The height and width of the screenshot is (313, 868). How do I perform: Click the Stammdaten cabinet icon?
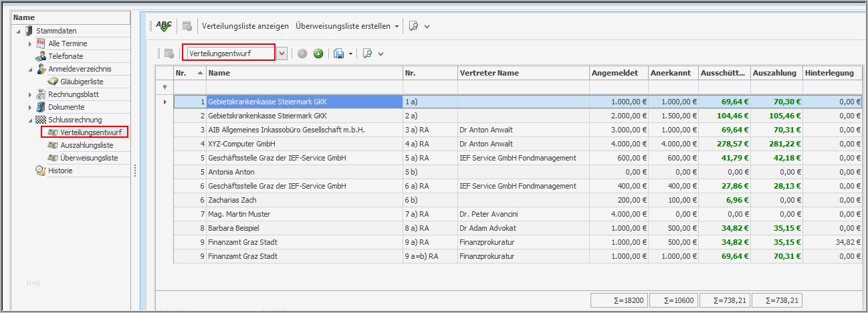[x=29, y=31]
